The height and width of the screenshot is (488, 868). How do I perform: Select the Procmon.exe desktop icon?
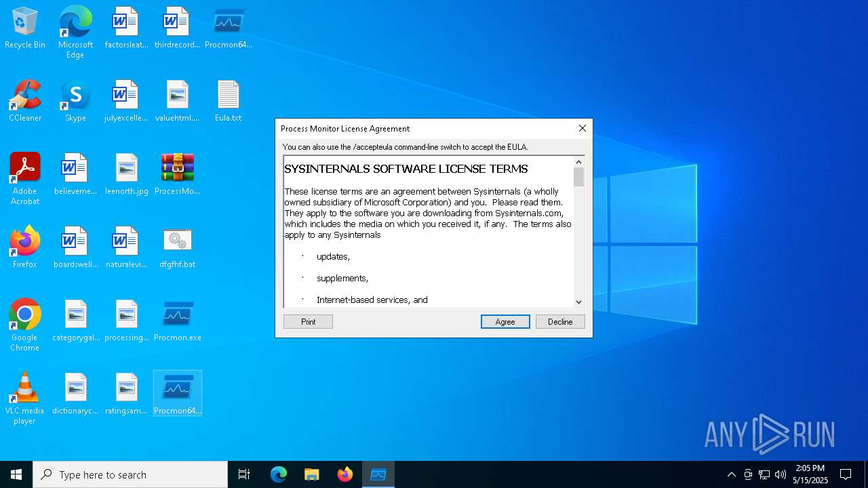pos(177,321)
